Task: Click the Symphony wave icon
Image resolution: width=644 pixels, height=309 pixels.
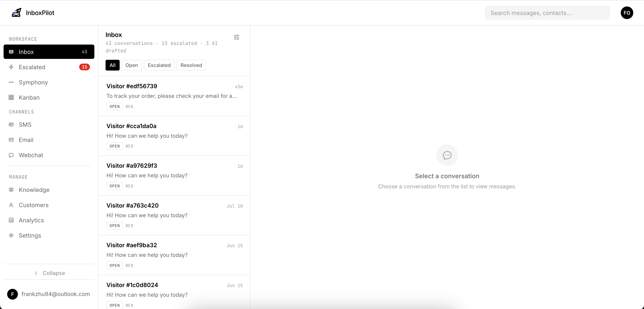Action: [11, 82]
